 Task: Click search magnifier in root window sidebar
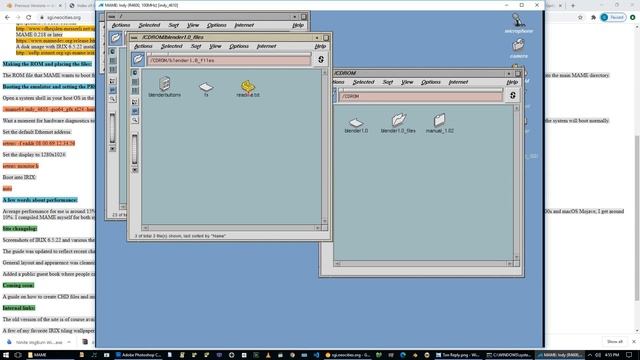(112, 99)
